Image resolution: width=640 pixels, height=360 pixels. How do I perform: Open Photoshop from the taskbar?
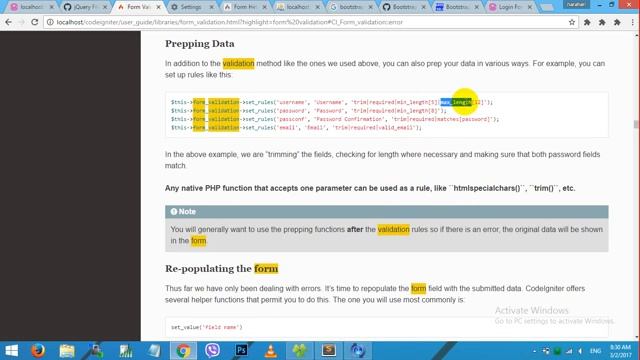point(242,351)
